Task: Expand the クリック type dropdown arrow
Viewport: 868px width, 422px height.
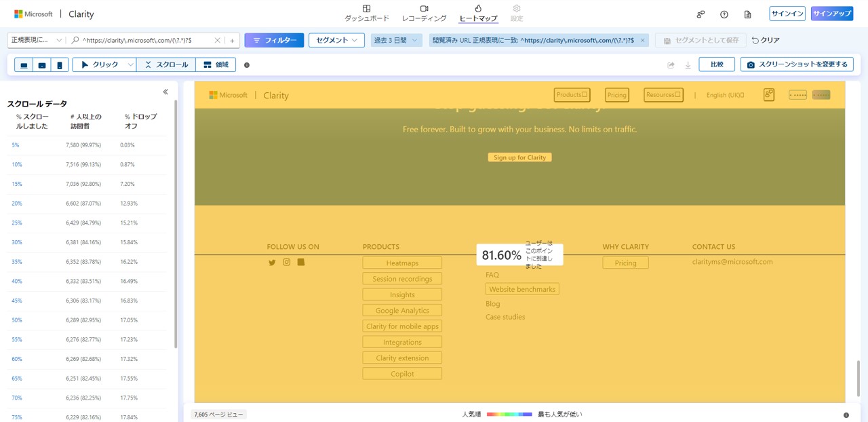Action: pos(131,65)
